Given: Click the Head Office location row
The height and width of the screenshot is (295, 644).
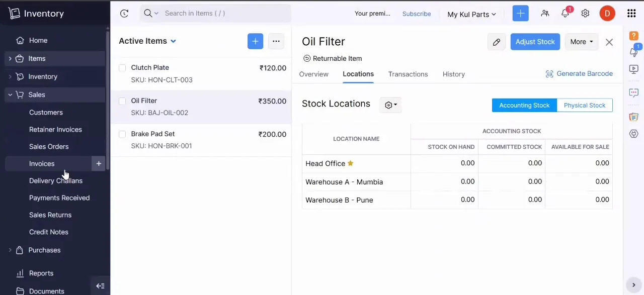Looking at the screenshot, I should [457, 163].
